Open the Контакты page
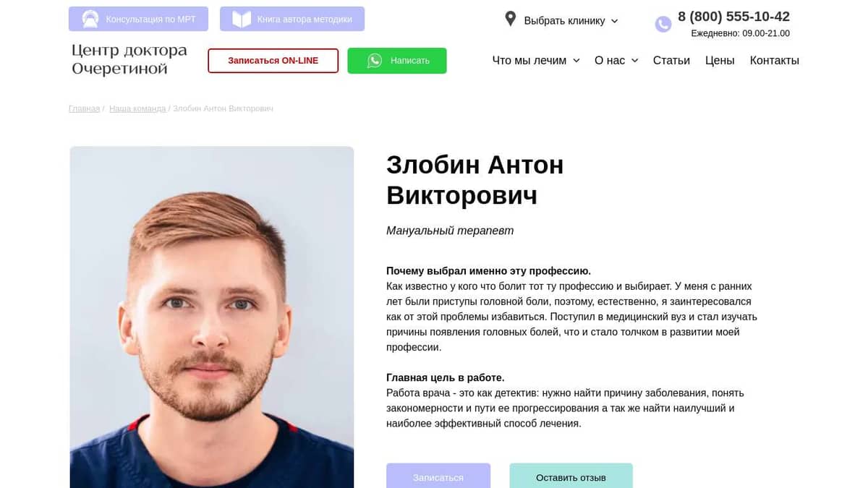868x488 pixels. pos(775,61)
